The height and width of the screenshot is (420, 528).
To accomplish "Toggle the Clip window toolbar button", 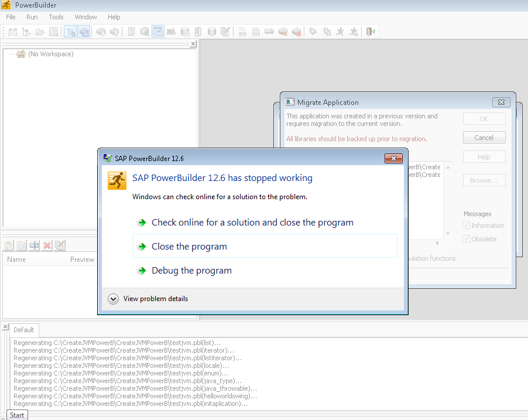I will 158,32.
